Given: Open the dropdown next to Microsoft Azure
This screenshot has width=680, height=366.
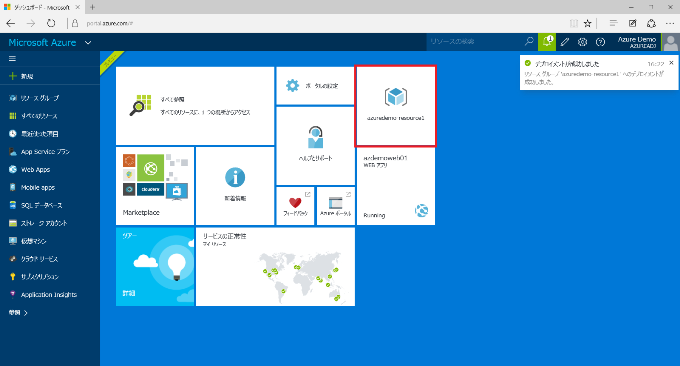Looking at the screenshot, I should click(x=88, y=42).
